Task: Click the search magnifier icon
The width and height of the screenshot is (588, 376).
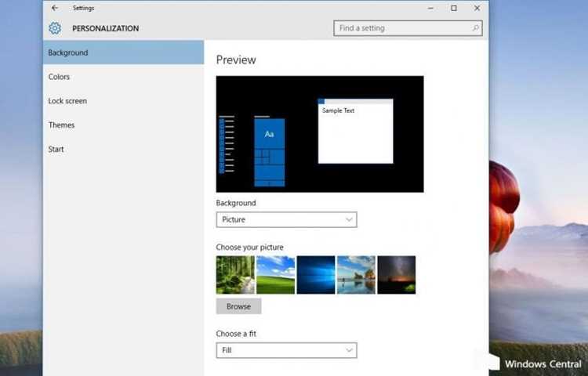Action: (475, 28)
